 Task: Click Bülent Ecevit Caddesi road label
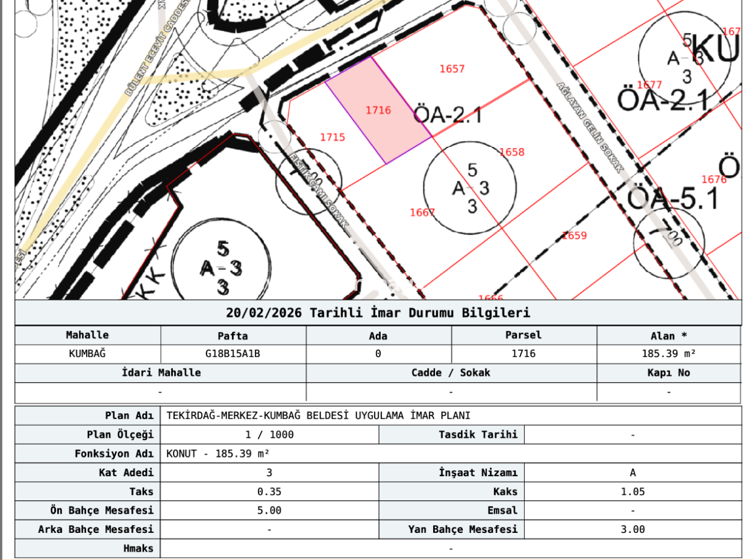click(x=156, y=48)
